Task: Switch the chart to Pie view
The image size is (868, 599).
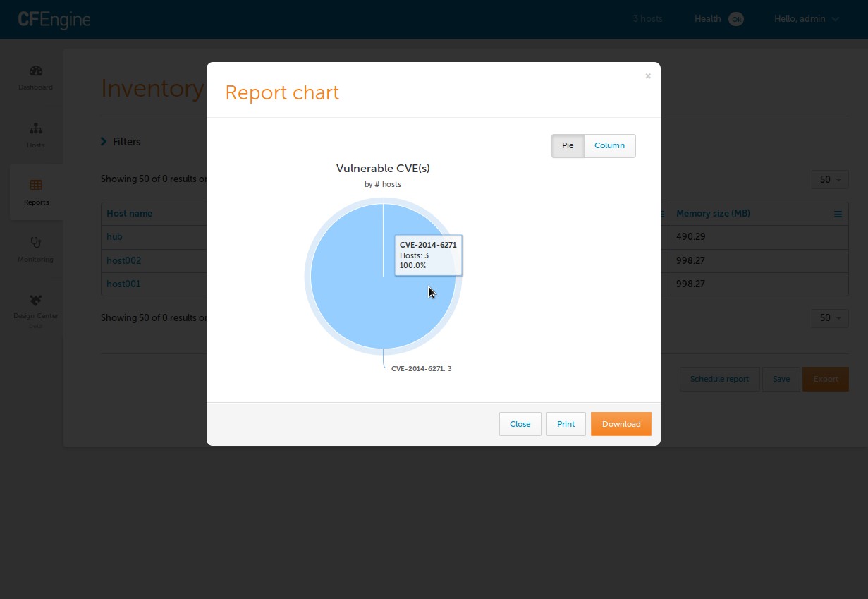Action: 568,145
